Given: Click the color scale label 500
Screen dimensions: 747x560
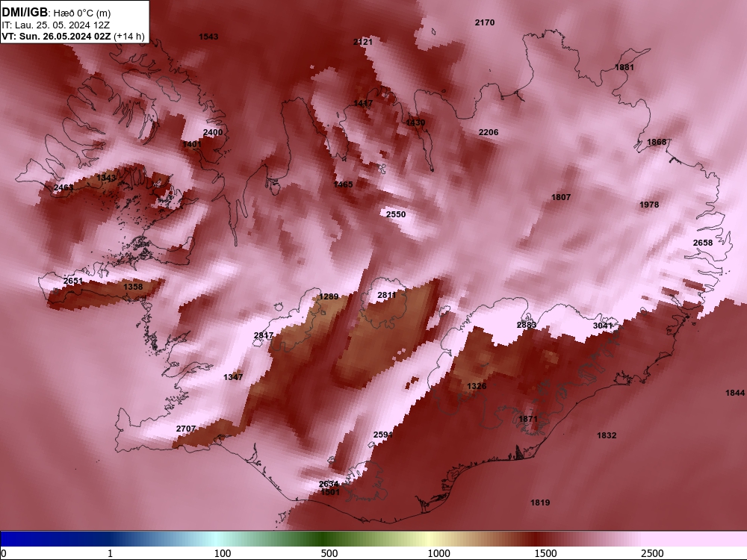Looking at the screenshot, I should 329,553.
